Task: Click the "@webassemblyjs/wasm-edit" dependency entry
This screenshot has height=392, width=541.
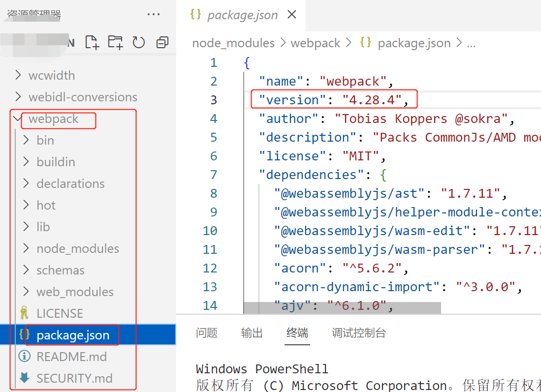Action: pos(407,231)
